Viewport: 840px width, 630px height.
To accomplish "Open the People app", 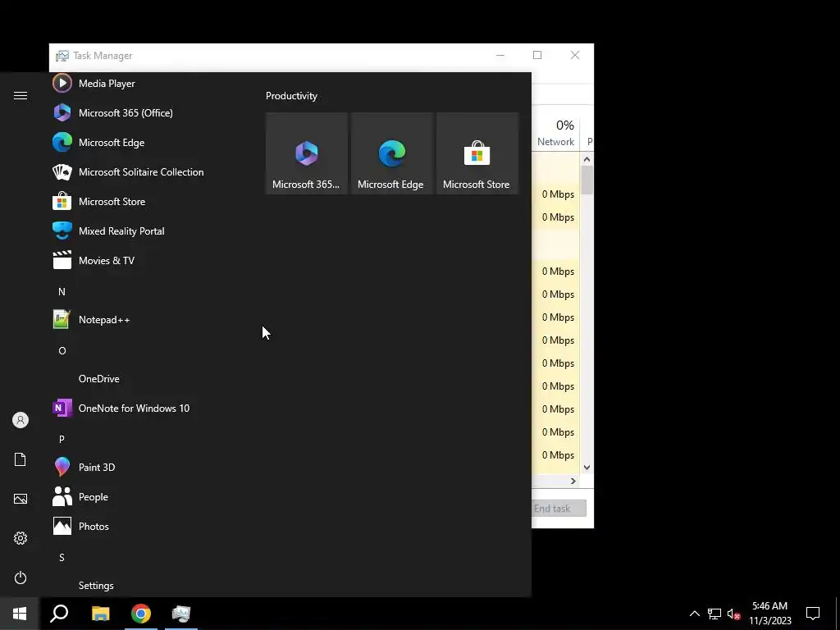I will coord(144,496).
